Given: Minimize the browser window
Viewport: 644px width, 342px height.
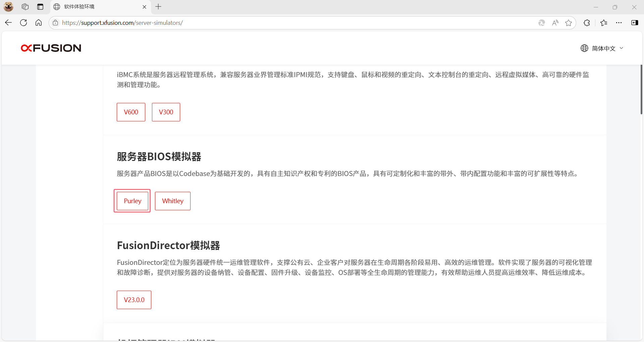Looking at the screenshot, I should click(596, 7).
